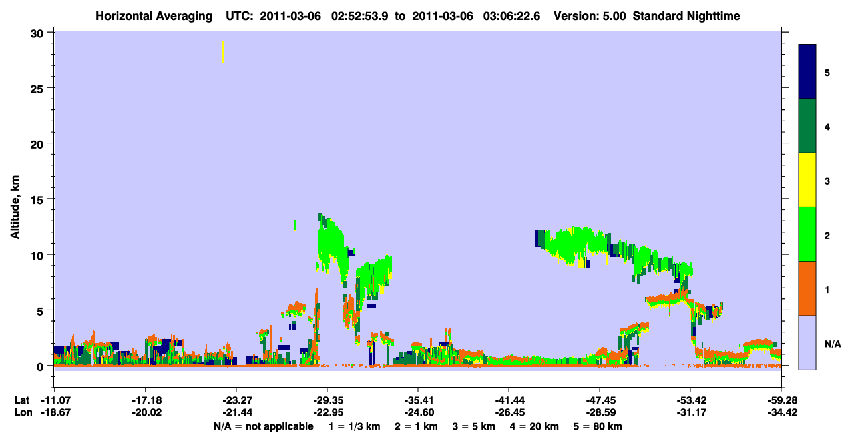Click the legend text '5 = 80 km'

tap(598, 426)
